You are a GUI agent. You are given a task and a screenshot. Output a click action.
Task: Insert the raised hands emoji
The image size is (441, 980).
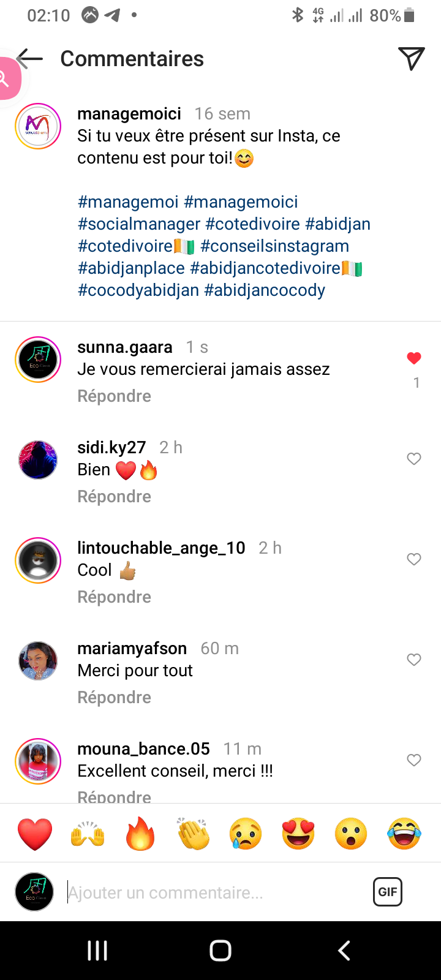click(x=88, y=834)
